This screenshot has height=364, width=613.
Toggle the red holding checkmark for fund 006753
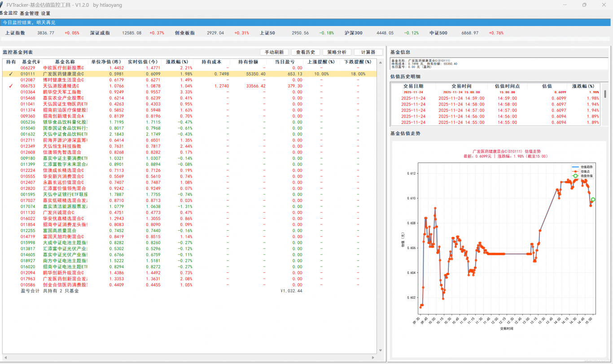[11, 86]
